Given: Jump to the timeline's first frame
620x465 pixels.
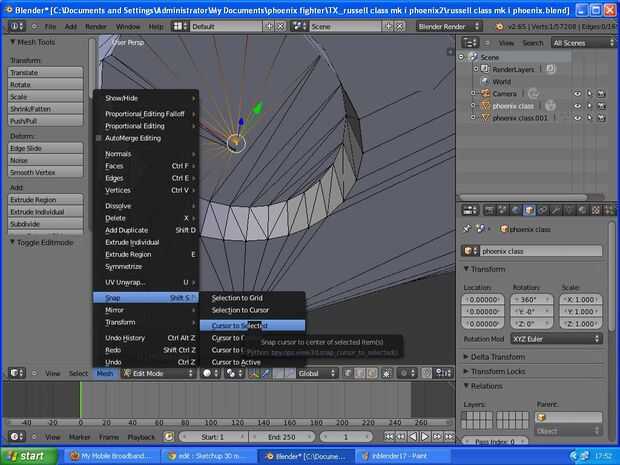Looking at the screenshot, I should tap(389, 437).
